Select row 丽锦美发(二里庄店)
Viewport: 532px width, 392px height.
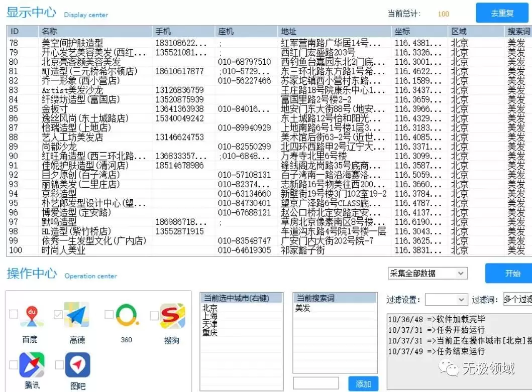point(269,185)
